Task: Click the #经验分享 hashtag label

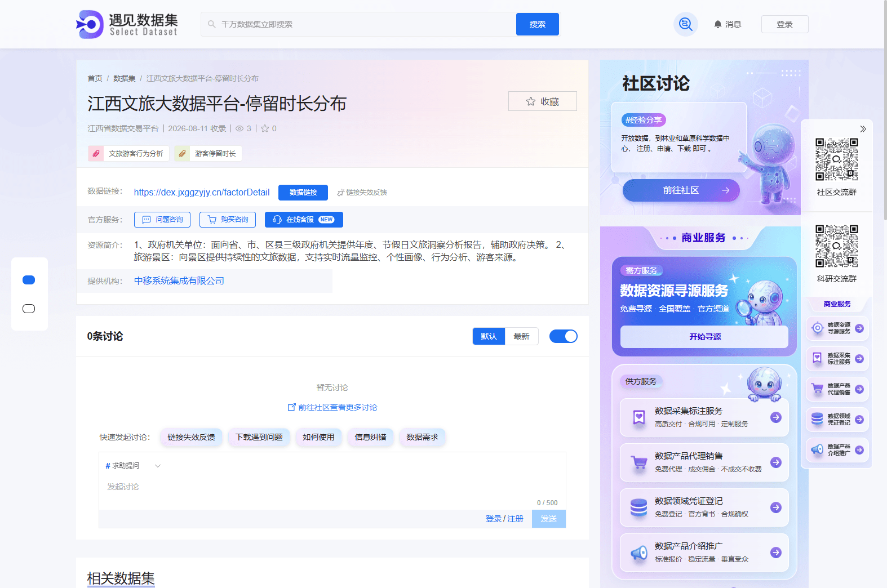Action: pyautogui.click(x=644, y=120)
